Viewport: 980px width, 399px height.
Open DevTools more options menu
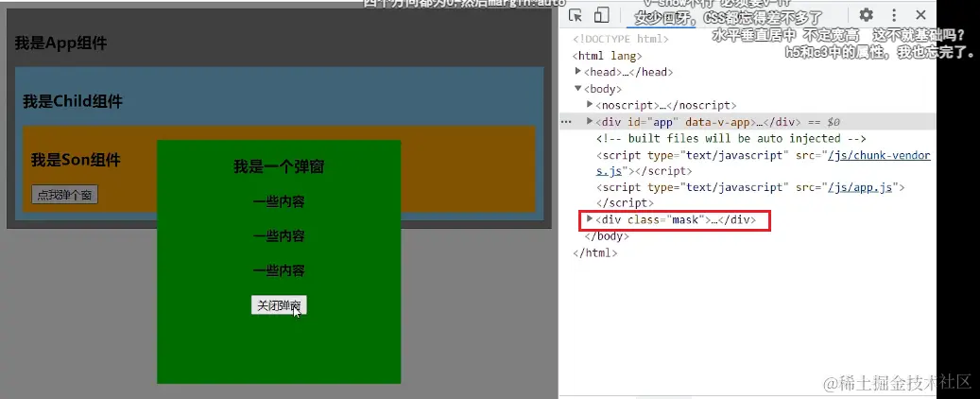click(894, 16)
